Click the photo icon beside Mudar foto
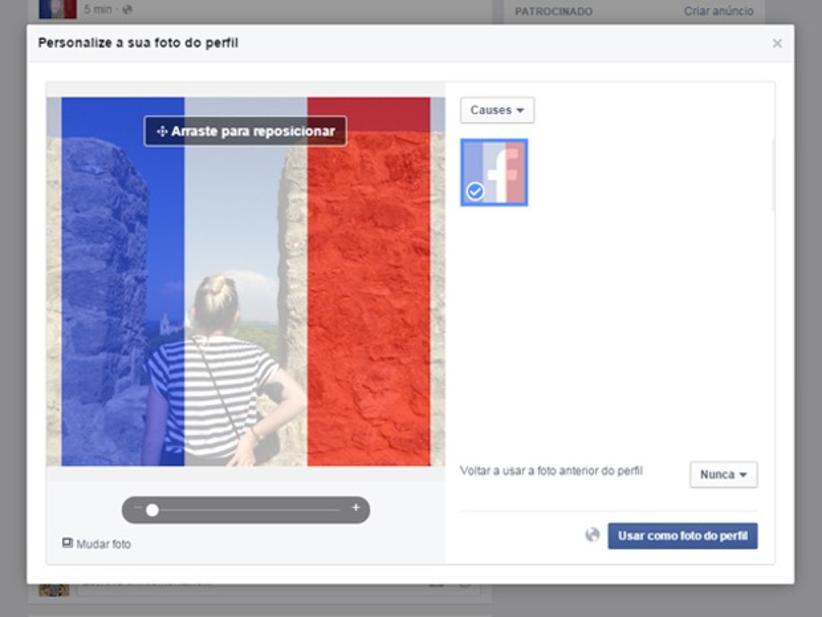This screenshot has height=617, width=822. click(x=67, y=543)
